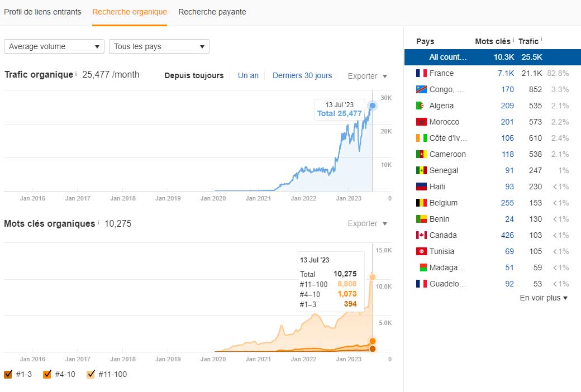Click Côte d'Ivoire keywords count 106
The height and width of the screenshot is (392, 581).
point(507,138)
